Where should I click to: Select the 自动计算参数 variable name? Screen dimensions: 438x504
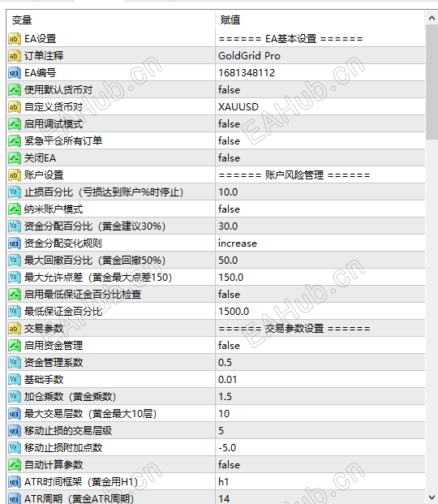click(54, 465)
